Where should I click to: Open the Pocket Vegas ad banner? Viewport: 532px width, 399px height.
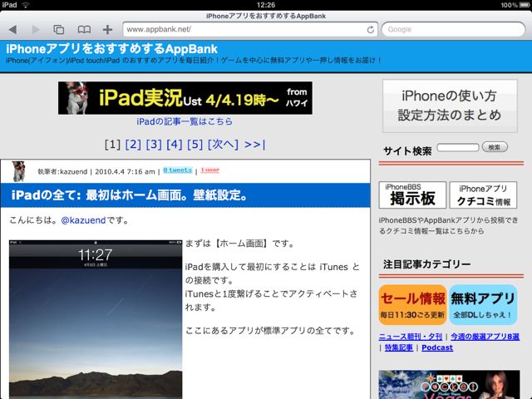pos(449,384)
